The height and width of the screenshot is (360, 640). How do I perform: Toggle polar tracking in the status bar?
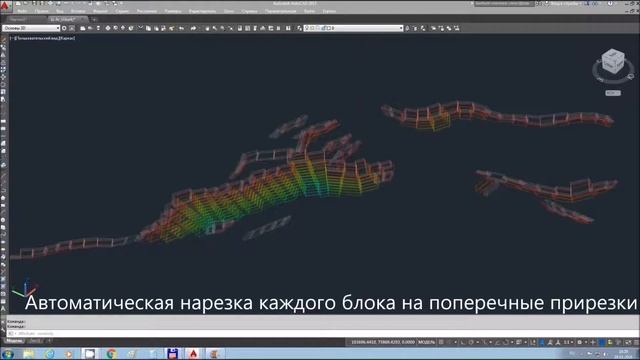coord(471,342)
